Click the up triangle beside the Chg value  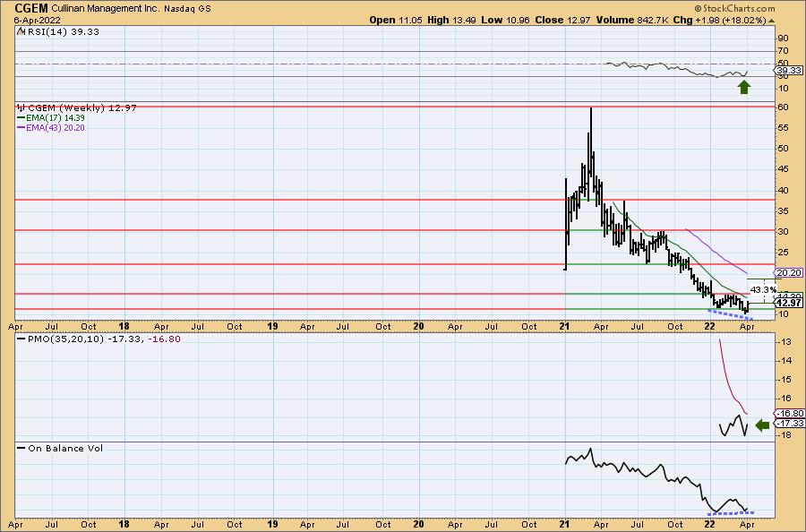pos(772,21)
